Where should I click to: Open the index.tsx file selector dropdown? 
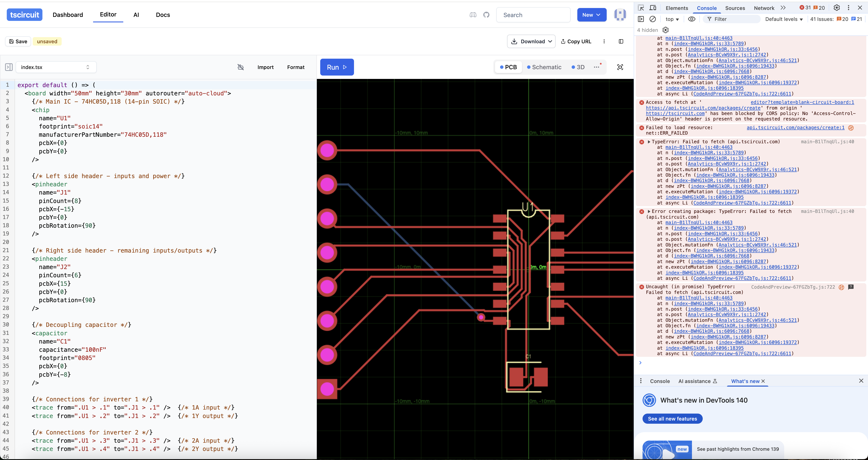point(56,67)
